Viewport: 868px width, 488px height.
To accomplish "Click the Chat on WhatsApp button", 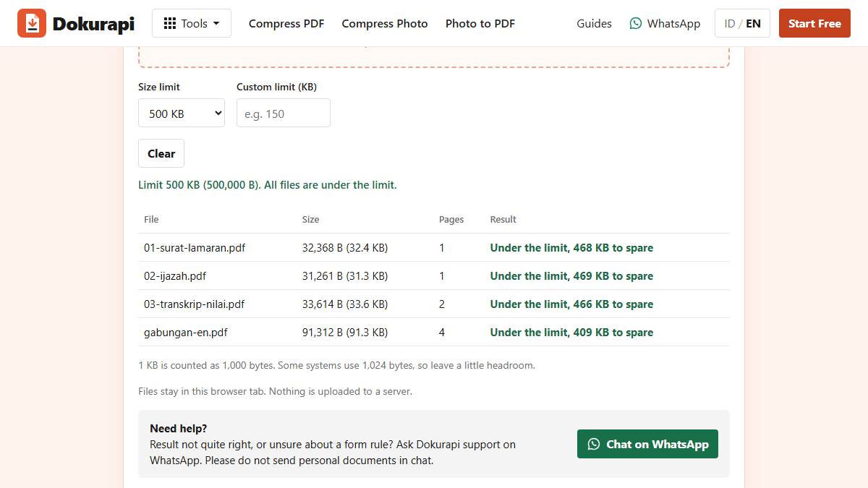I will coord(647,444).
